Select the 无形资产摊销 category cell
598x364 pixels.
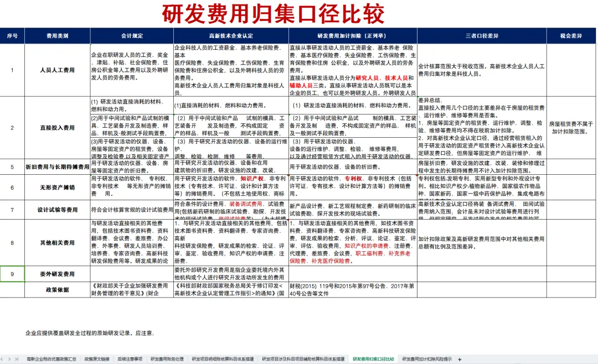pos(58,188)
